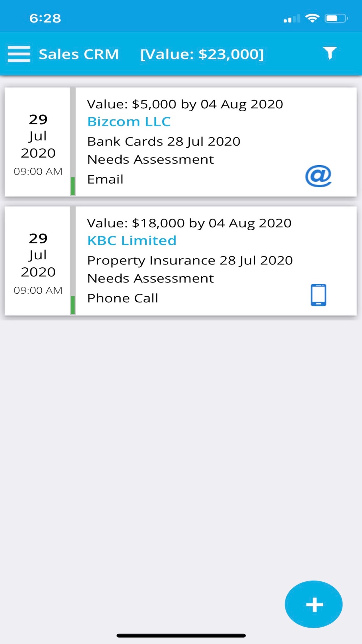Viewport: 362px width, 644px height.
Task: Tap the 6:28 clock in status bar
Action: [x=45, y=18]
